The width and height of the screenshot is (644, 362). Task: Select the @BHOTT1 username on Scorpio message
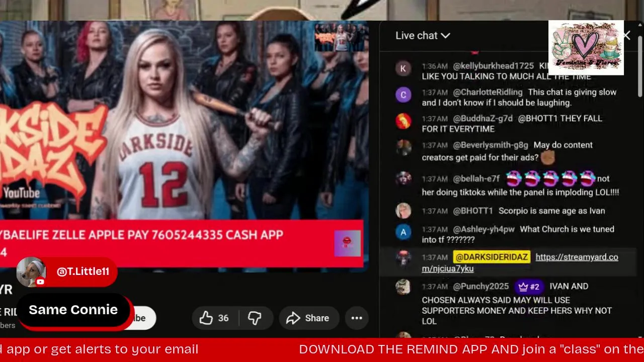tap(473, 211)
